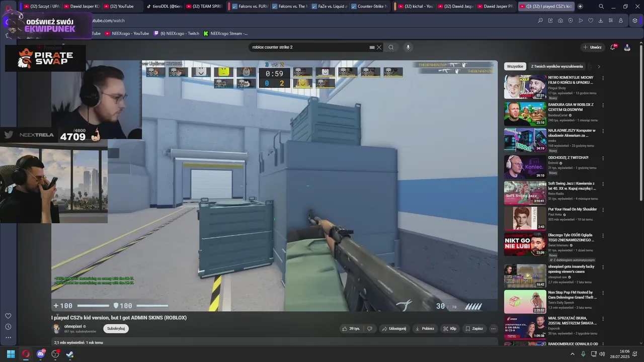
Task: Select the Wszystkie filter chip
Action: coord(515,66)
